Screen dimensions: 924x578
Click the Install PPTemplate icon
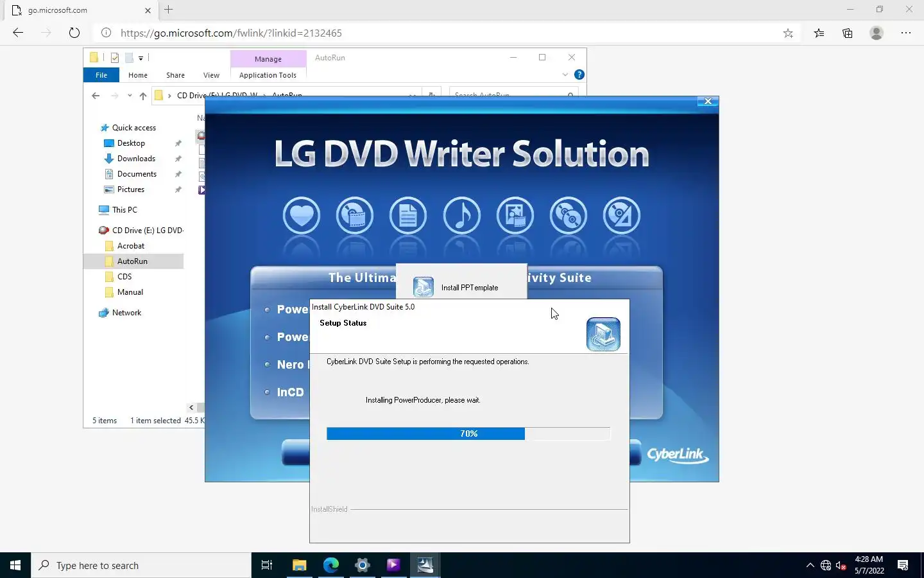(x=423, y=286)
